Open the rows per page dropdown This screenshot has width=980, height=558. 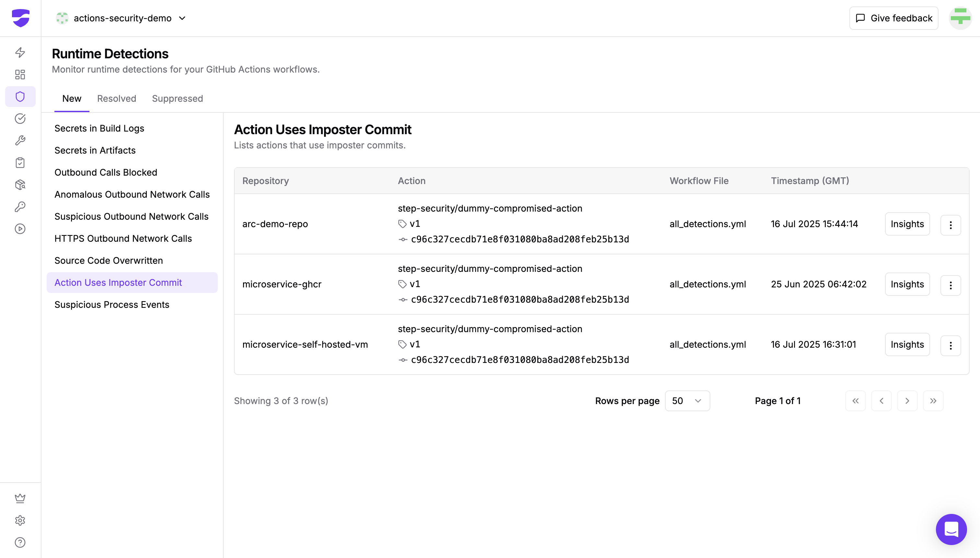(687, 401)
